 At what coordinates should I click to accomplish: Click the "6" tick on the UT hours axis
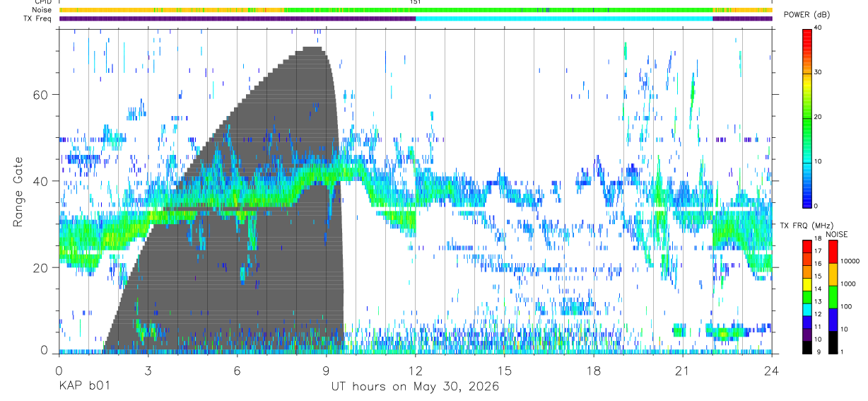tap(237, 371)
